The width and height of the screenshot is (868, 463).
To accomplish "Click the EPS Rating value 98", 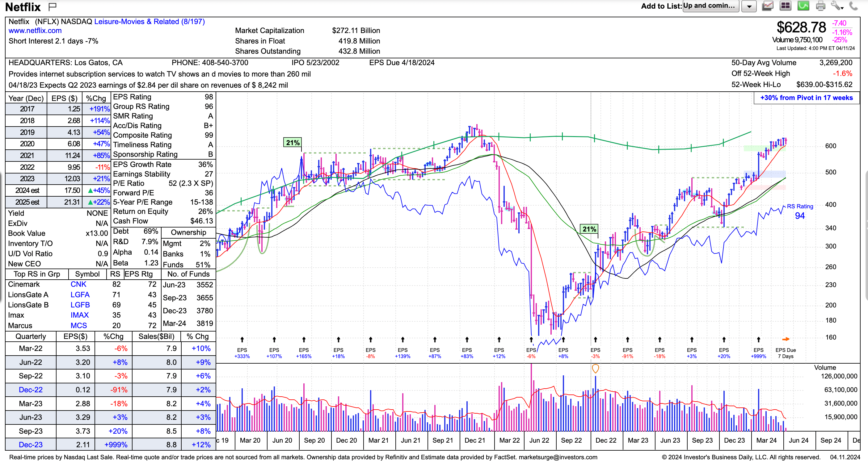I will coord(209,97).
